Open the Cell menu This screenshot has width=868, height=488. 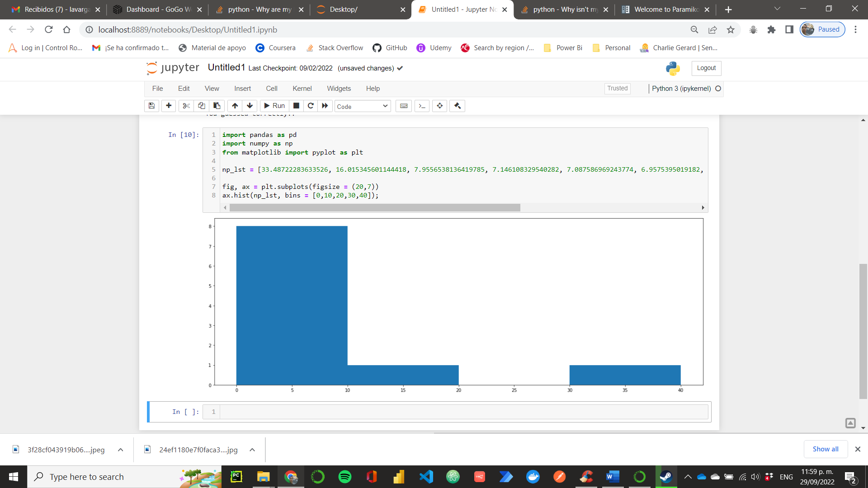272,88
